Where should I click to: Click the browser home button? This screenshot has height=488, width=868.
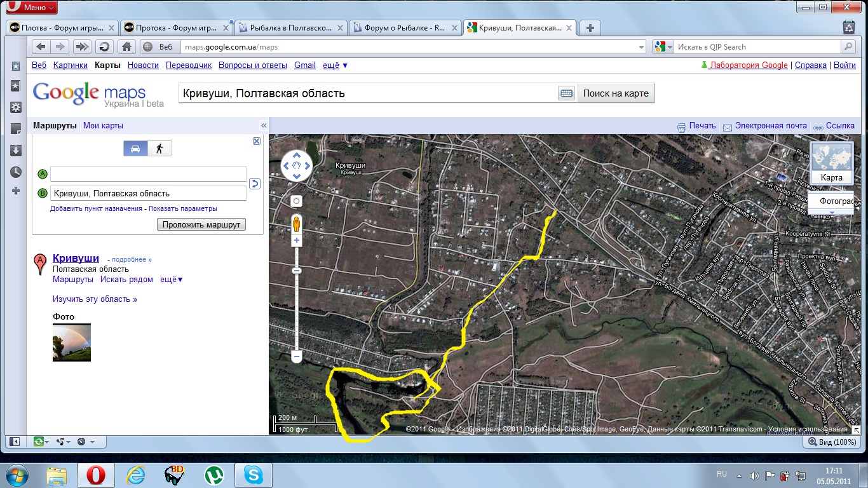[127, 46]
